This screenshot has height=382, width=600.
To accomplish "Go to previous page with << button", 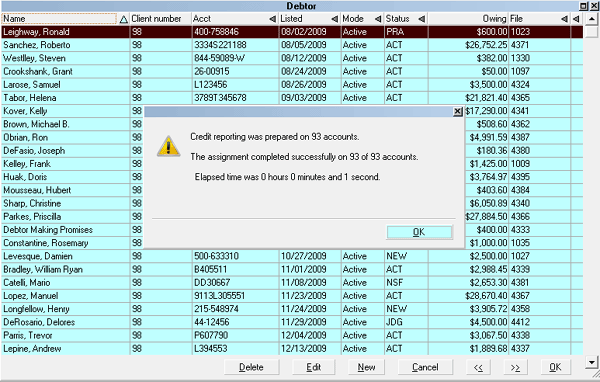I will pyautogui.click(x=478, y=367).
